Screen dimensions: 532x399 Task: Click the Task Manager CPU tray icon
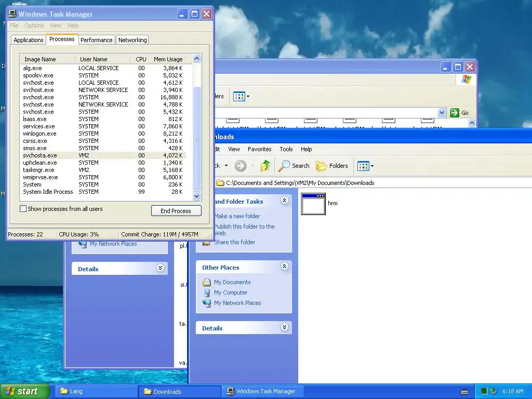(484, 391)
